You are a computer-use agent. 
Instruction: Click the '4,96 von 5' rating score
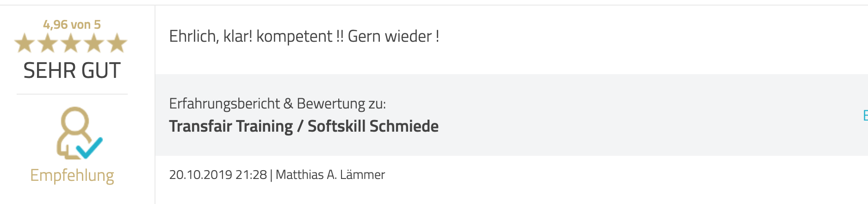point(72,25)
